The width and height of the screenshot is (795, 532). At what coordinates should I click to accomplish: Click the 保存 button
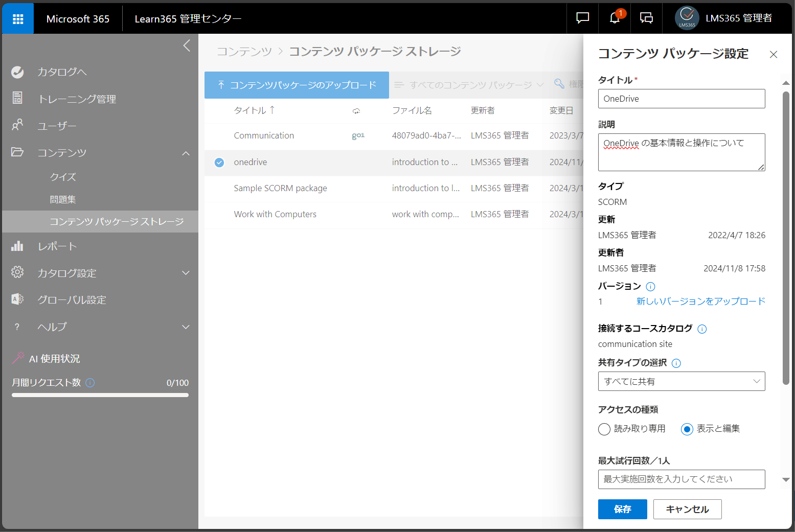(623, 509)
